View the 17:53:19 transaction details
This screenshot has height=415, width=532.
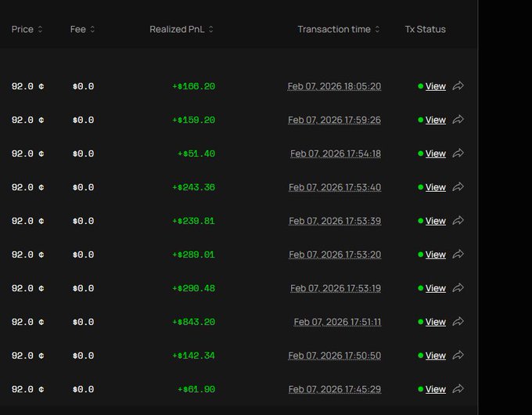tap(435, 288)
